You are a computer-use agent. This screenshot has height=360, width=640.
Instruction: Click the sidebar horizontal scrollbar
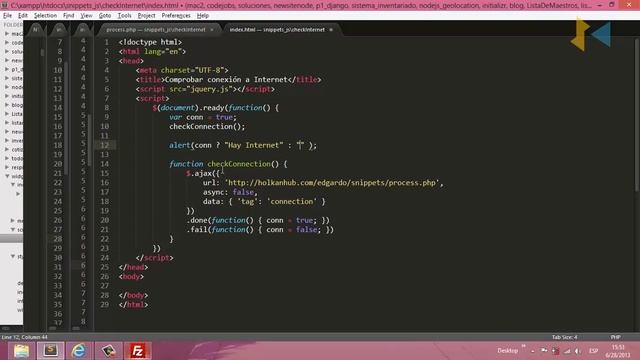[6, 328]
